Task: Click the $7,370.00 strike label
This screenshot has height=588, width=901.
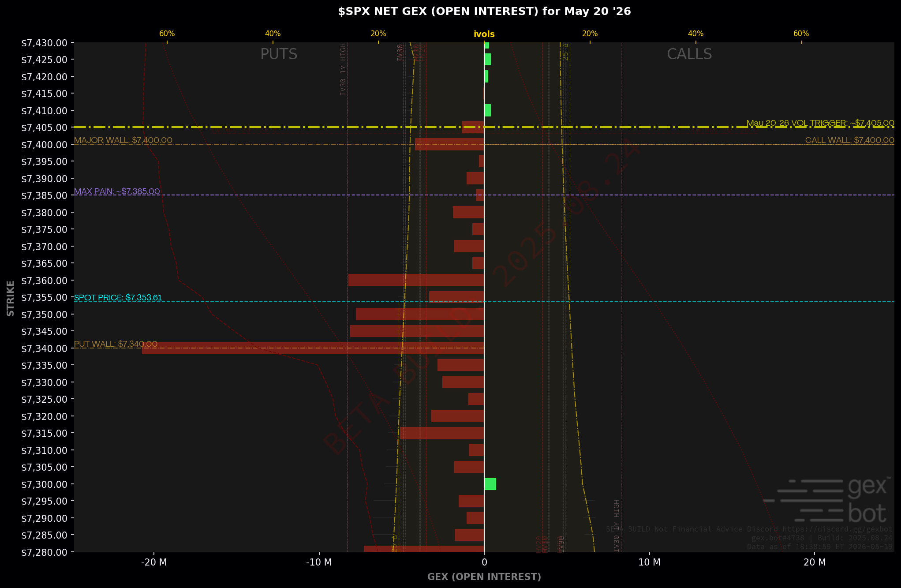Action: (44, 247)
